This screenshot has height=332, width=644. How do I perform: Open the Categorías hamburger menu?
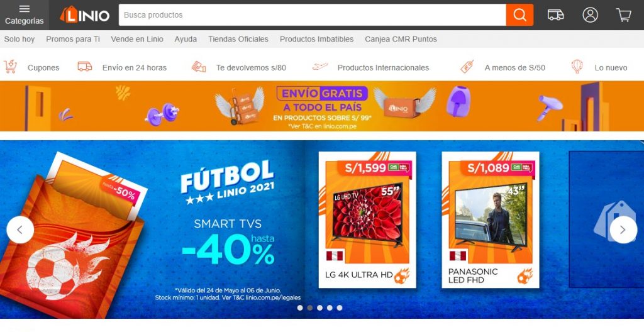pyautogui.click(x=25, y=15)
